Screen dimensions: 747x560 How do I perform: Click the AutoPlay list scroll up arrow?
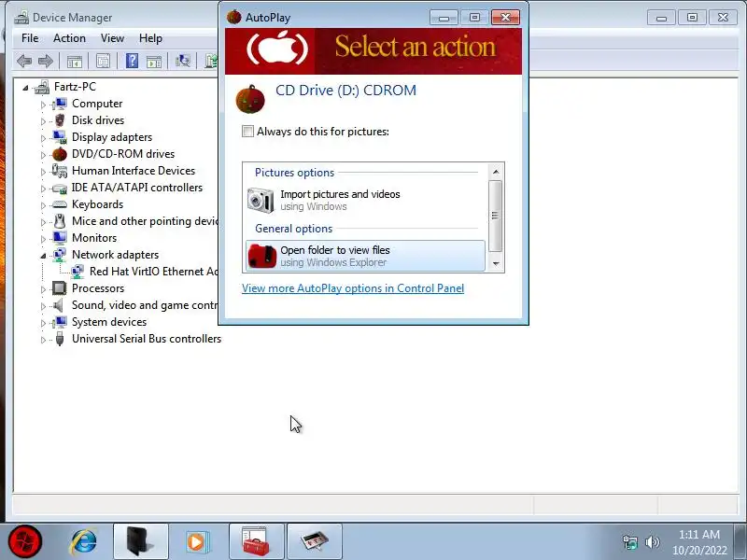click(496, 172)
